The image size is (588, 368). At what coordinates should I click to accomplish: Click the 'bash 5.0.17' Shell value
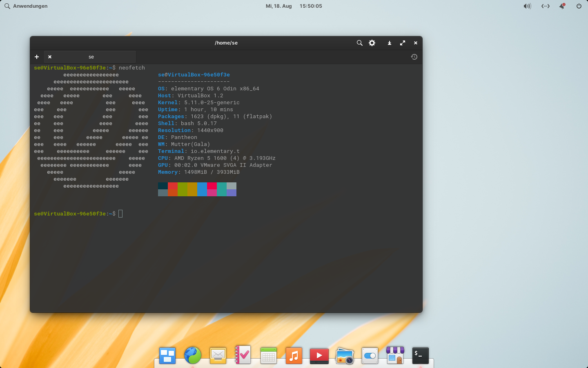[199, 123]
